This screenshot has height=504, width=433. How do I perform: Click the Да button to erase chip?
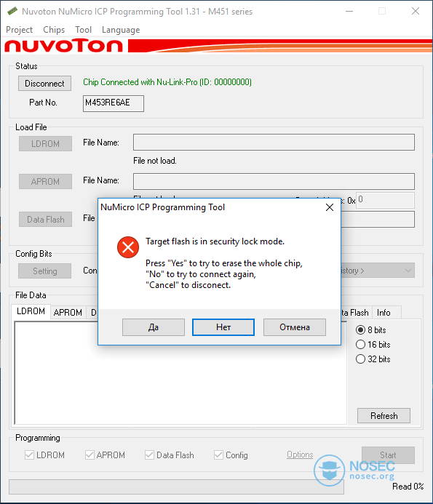pyautogui.click(x=154, y=327)
